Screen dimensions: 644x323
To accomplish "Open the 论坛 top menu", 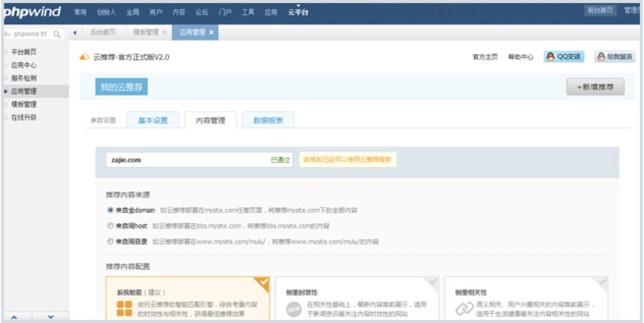I will 202,12.
